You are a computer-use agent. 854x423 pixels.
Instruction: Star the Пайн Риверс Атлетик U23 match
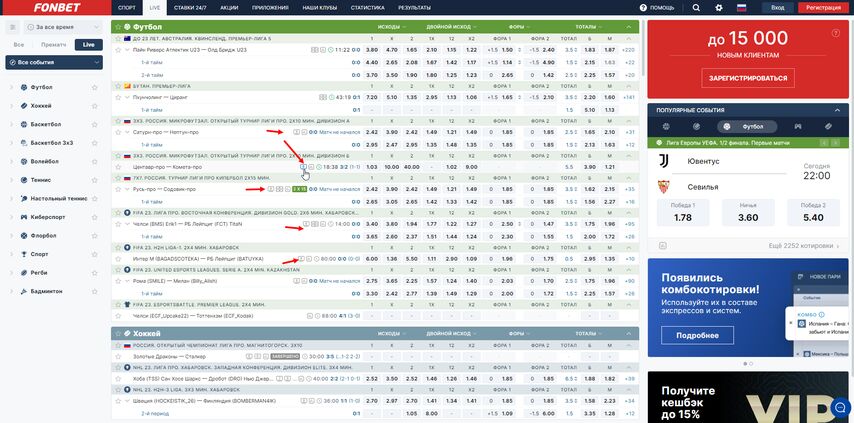118,50
